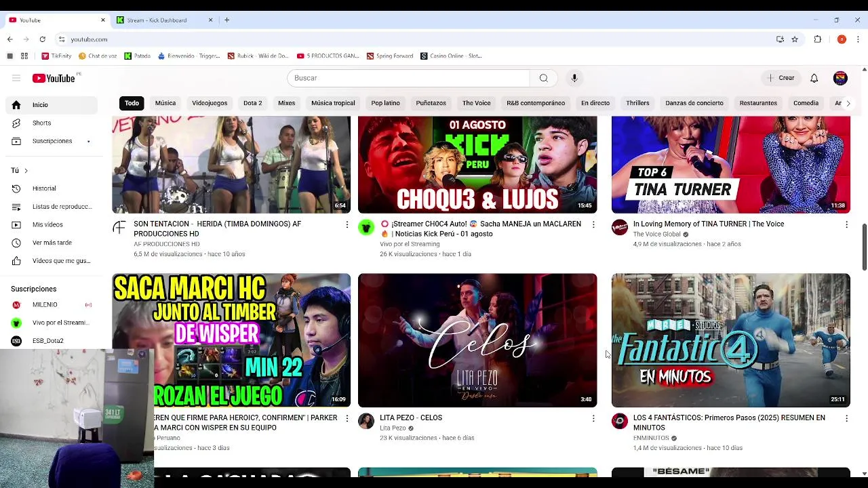Select the Todo filter chip
Image resolution: width=868 pixels, height=488 pixels.
[x=132, y=103]
